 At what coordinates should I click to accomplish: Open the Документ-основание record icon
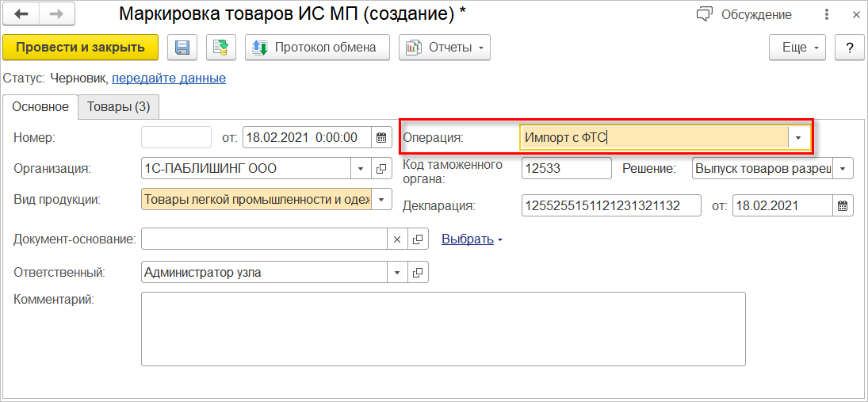[418, 239]
